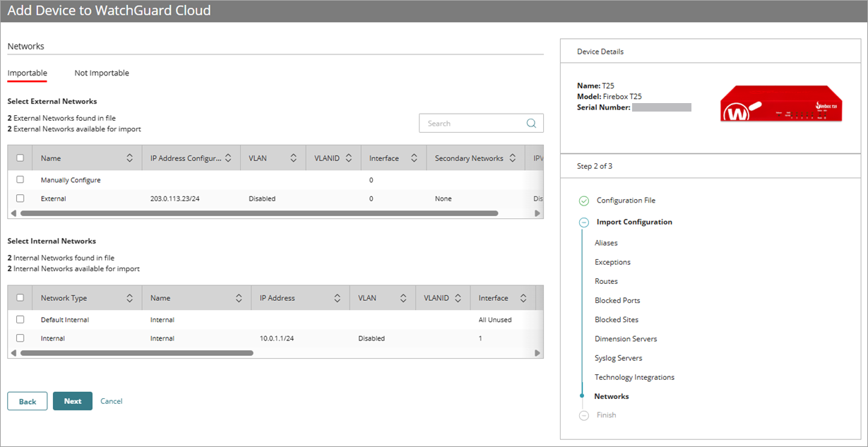Viewport: 868px width, 447px height.
Task: Go to Syslog Servers import step
Action: point(619,358)
